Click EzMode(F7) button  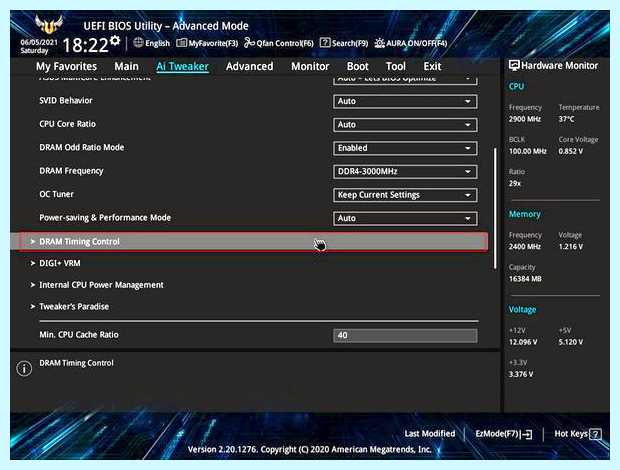pos(503,434)
